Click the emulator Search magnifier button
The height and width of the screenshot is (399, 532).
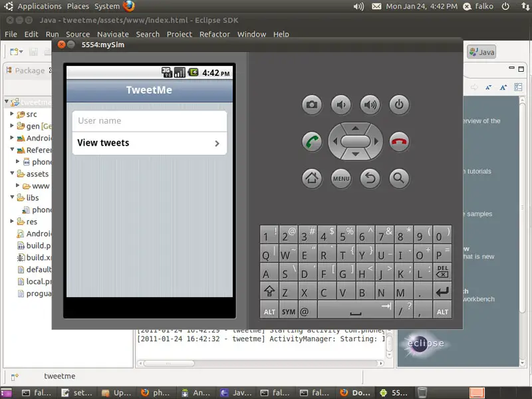pos(399,178)
